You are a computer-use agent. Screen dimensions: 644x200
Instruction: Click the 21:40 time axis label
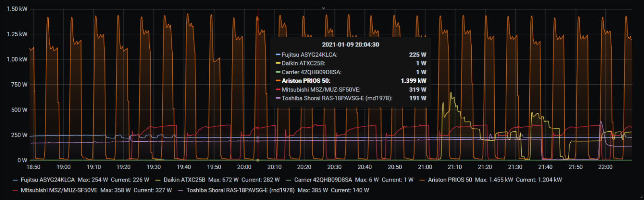click(x=545, y=167)
